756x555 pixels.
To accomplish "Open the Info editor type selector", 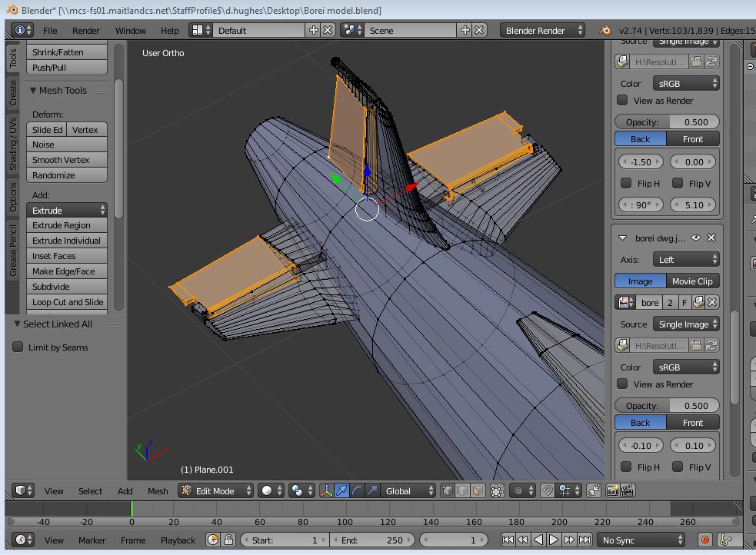I will click(x=23, y=30).
